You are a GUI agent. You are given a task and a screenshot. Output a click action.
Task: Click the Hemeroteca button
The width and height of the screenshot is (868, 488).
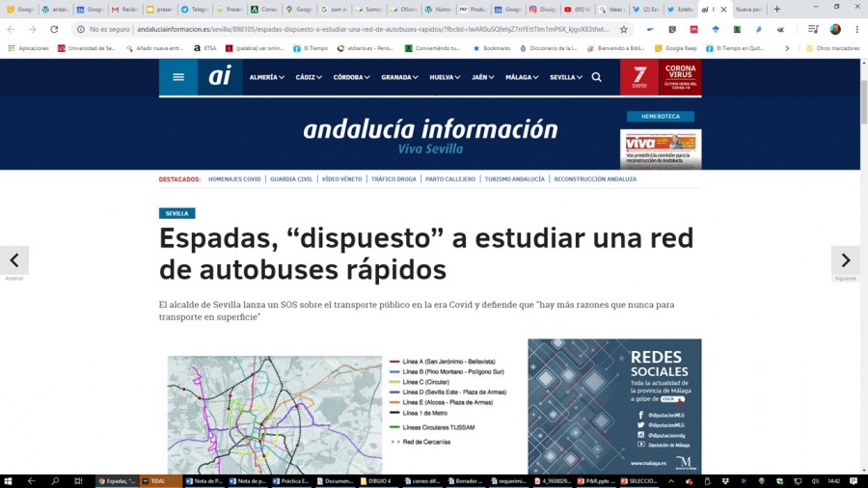click(661, 117)
